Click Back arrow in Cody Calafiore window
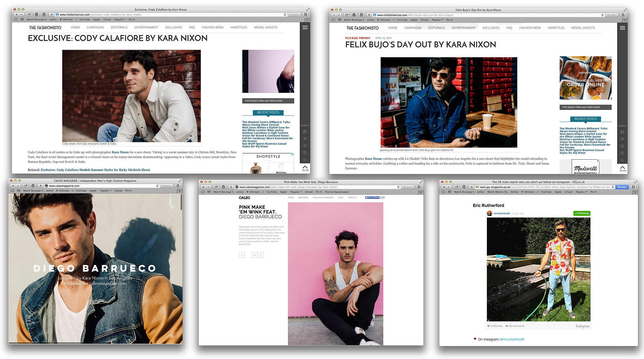Viewport: 644px width, 359px height. pyautogui.click(x=16, y=14)
